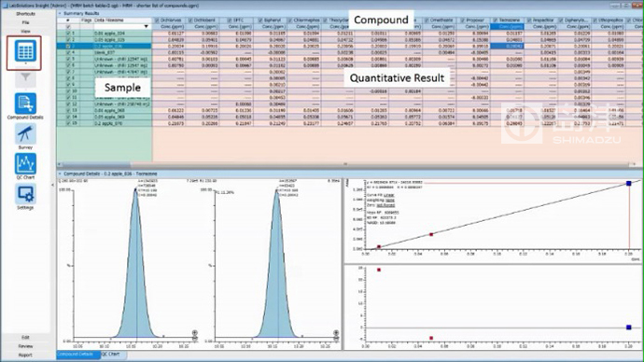Image resolution: width=644 pixels, height=362 pixels.
Task: Open the File menu in sidebar
Action: [x=25, y=22]
